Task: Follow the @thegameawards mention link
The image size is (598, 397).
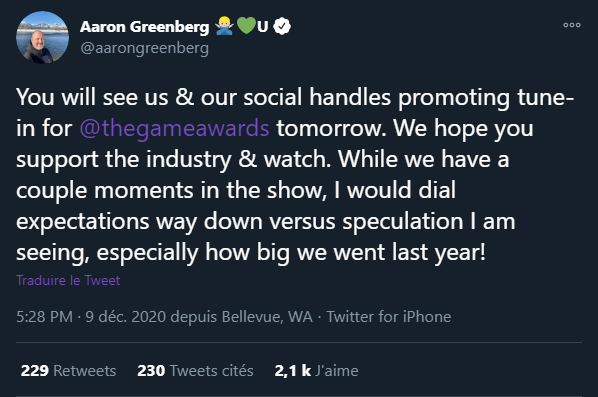Action: point(174,128)
